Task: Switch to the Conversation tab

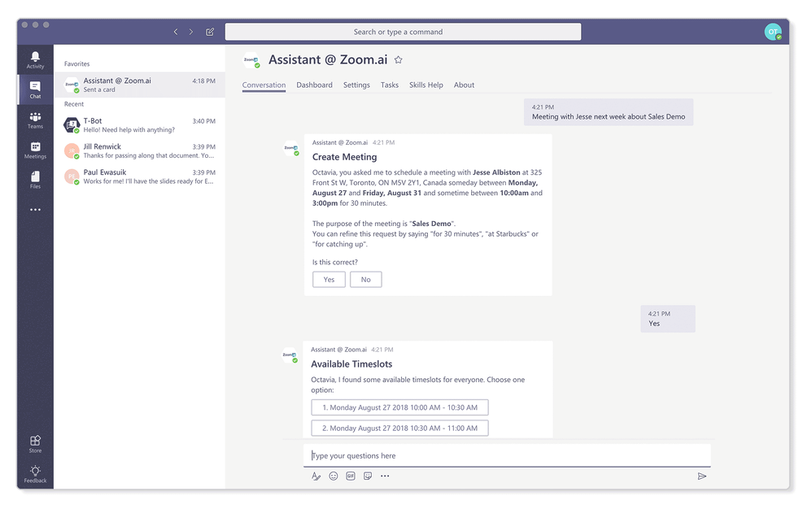Action: coord(264,85)
